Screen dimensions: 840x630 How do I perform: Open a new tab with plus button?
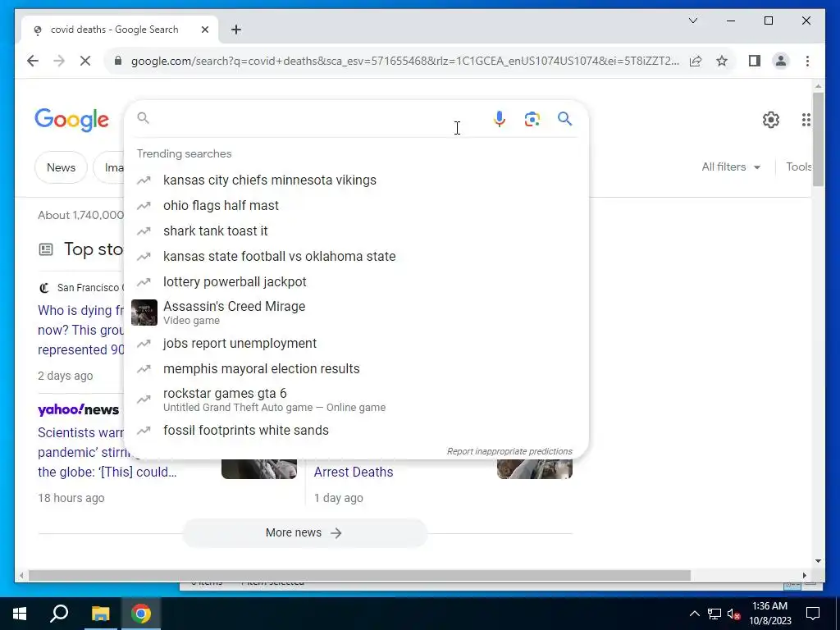[x=236, y=30]
